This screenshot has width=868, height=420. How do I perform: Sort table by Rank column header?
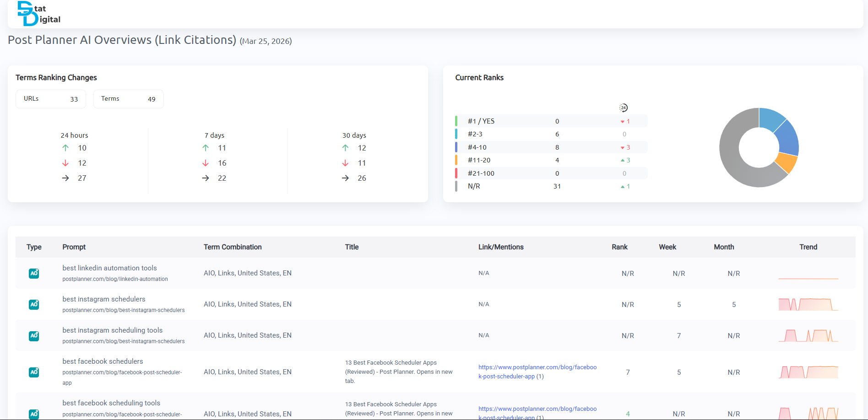(x=619, y=247)
